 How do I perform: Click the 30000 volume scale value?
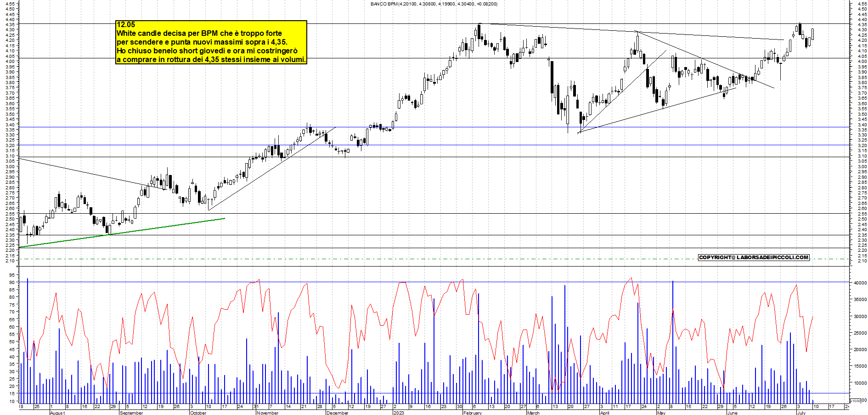(860, 316)
